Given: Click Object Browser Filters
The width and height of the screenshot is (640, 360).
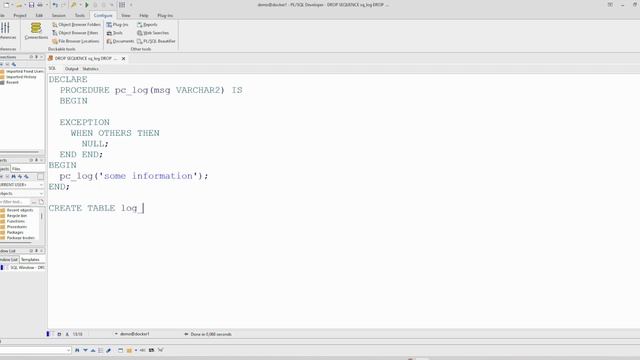Looking at the screenshot, I should click(75, 33).
